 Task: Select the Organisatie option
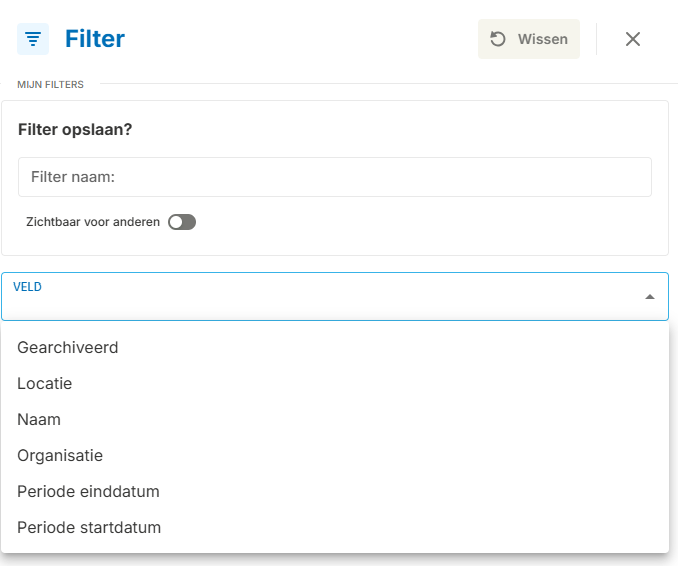pos(60,456)
